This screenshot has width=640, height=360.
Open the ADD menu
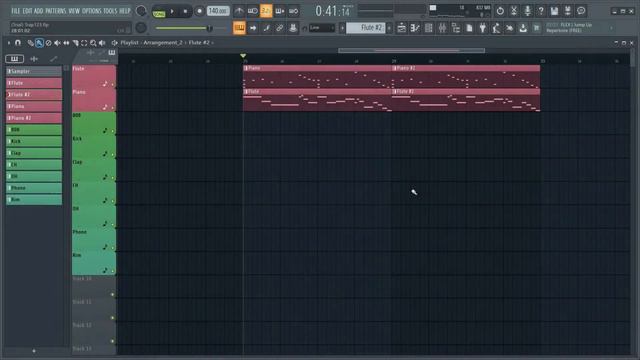38,11
